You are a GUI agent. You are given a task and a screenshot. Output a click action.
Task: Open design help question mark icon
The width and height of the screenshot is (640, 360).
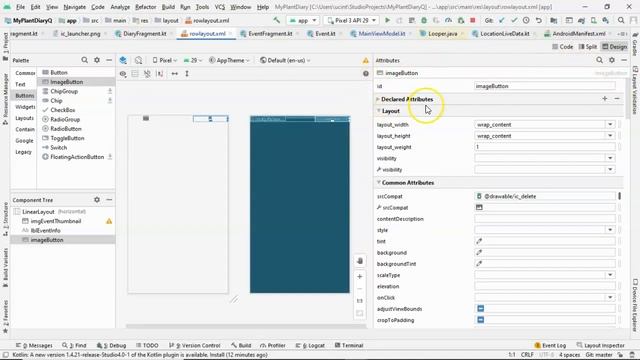[366, 74]
